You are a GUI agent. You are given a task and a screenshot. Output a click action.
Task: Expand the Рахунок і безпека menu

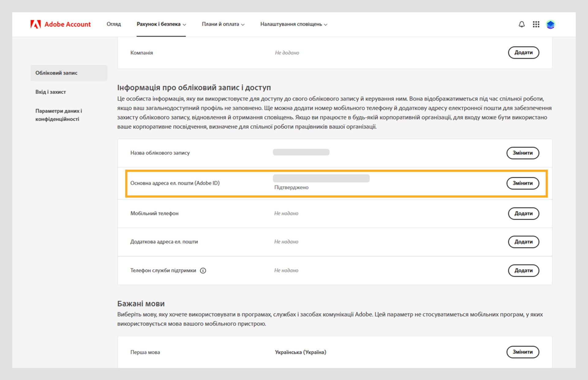click(161, 24)
